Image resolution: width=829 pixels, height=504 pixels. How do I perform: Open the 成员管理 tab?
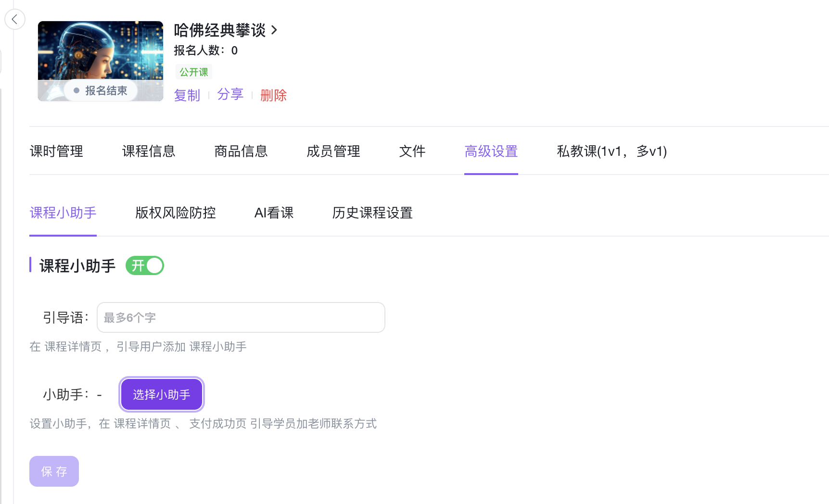(x=333, y=151)
